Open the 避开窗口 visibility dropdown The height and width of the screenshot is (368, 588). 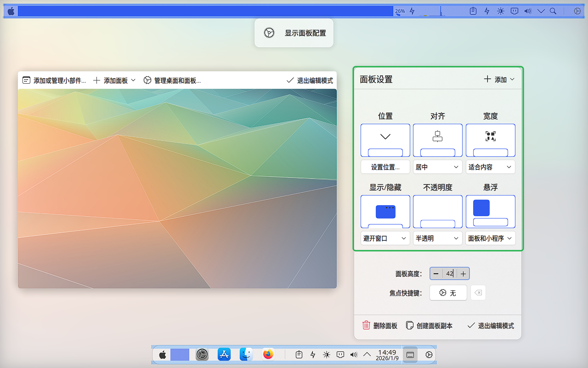click(x=385, y=238)
